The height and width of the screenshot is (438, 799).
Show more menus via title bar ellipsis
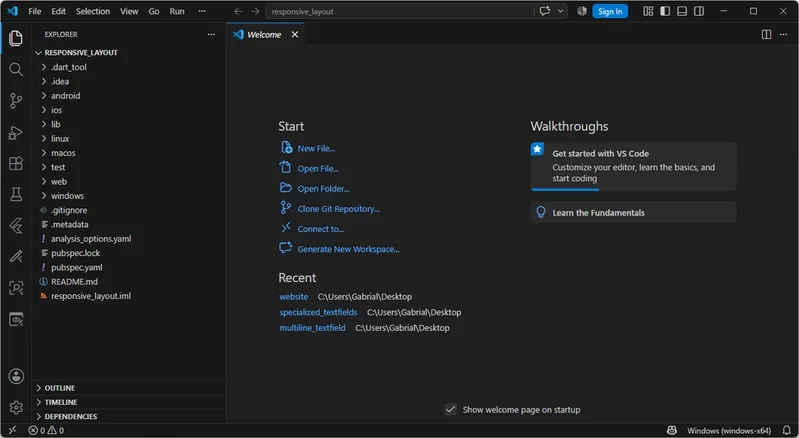click(x=202, y=11)
